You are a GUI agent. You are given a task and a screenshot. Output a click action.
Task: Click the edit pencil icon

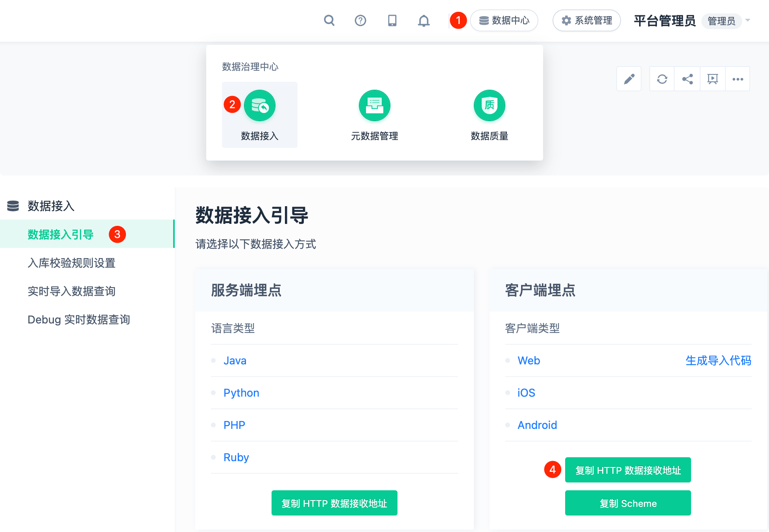pos(629,79)
